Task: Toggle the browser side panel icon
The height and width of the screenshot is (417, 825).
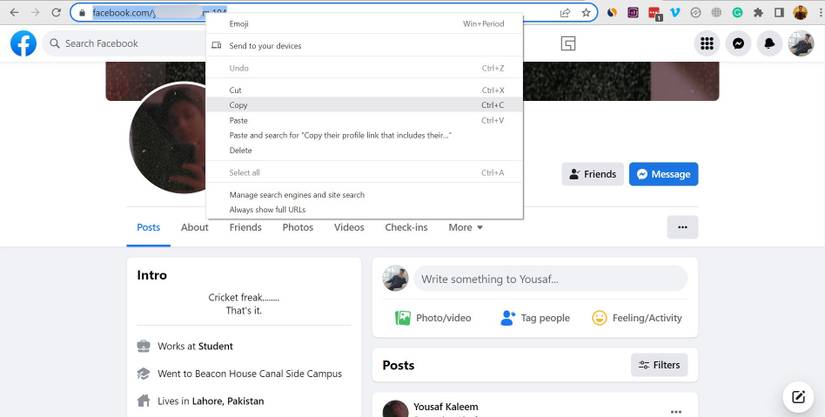Action: tap(779, 13)
